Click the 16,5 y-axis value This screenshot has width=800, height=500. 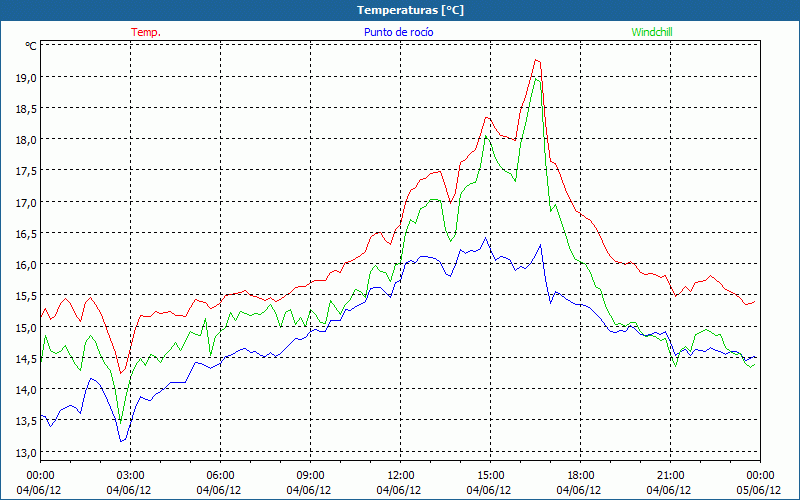point(27,234)
